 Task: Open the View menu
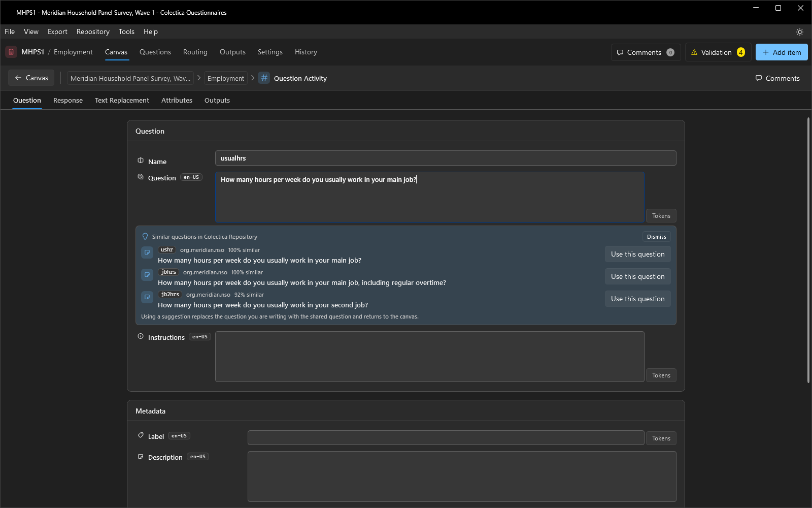coord(31,31)
